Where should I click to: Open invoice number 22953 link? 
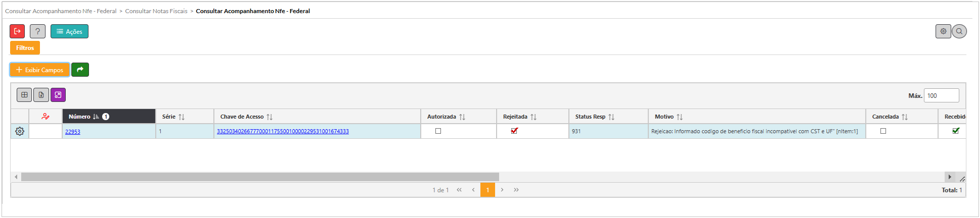(x=73, y=132)
